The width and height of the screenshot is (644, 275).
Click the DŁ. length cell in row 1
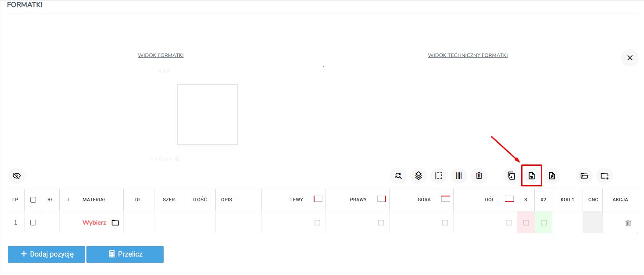139,222
